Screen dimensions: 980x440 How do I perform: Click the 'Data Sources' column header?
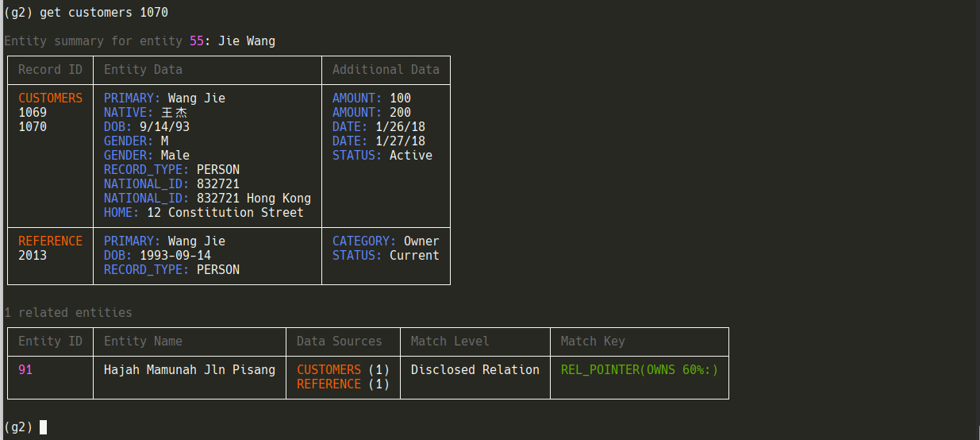(x=339, y=342)
